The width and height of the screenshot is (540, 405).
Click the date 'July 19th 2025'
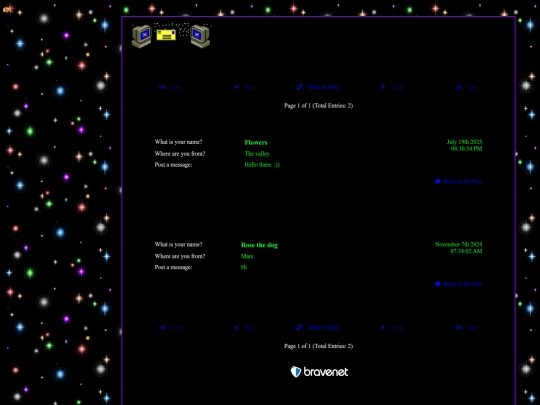464,142
